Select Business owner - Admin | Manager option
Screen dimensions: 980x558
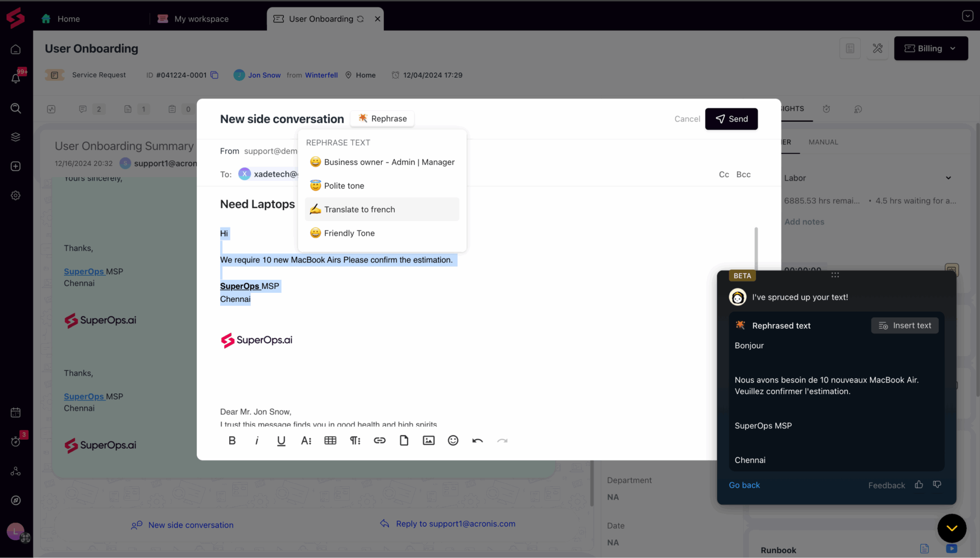point(382,162)
